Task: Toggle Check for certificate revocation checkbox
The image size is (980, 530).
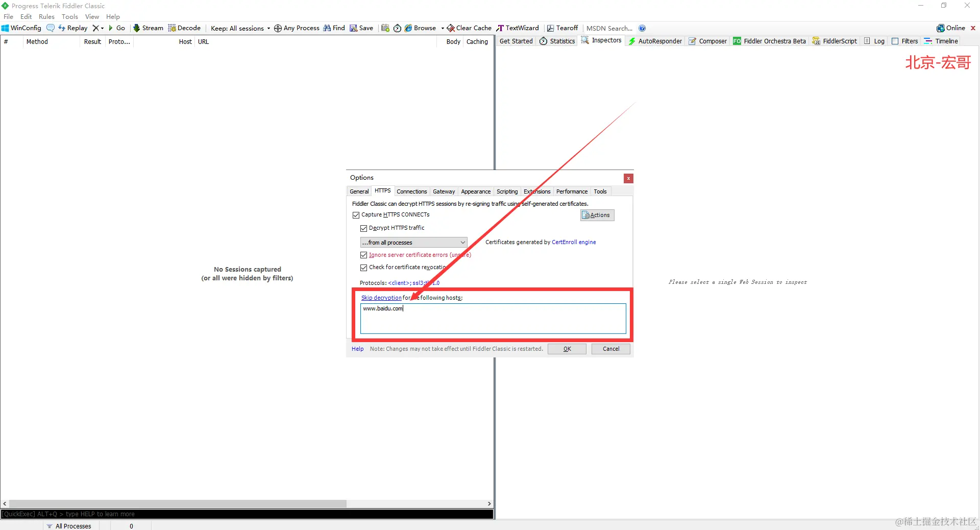Action: (x=363, y=268)
